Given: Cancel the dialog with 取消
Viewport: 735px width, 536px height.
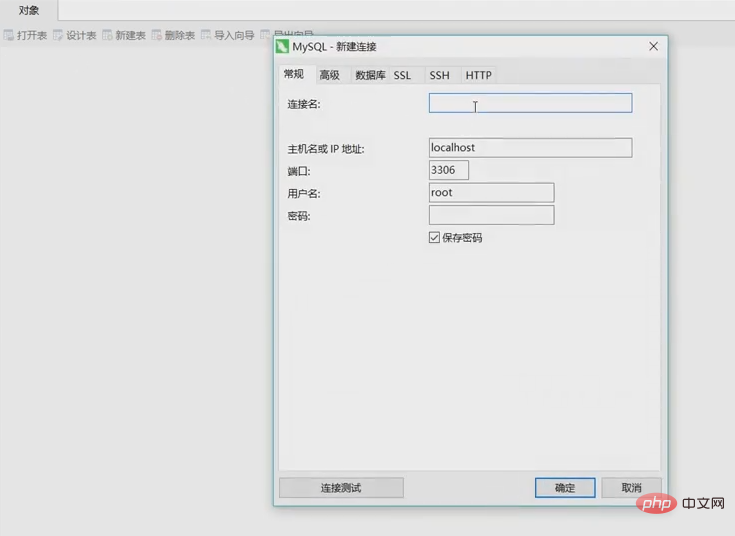Looking at the screenshot, I should (631, 488).
